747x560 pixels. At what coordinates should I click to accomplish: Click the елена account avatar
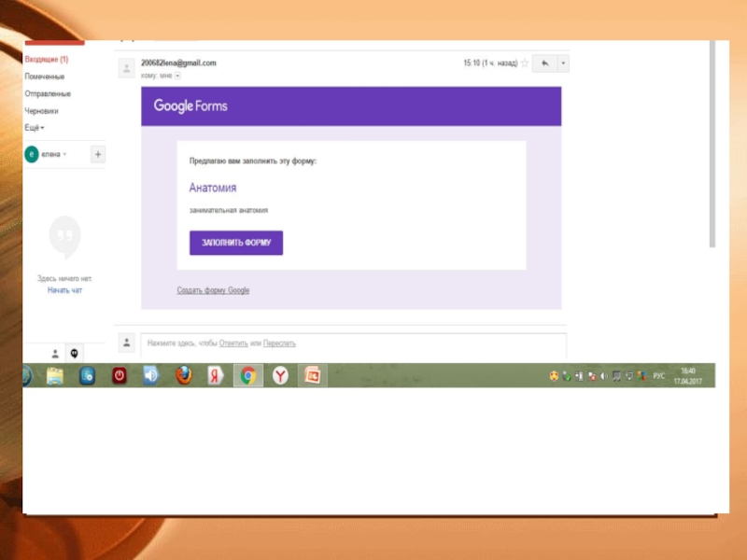(32, 154)
